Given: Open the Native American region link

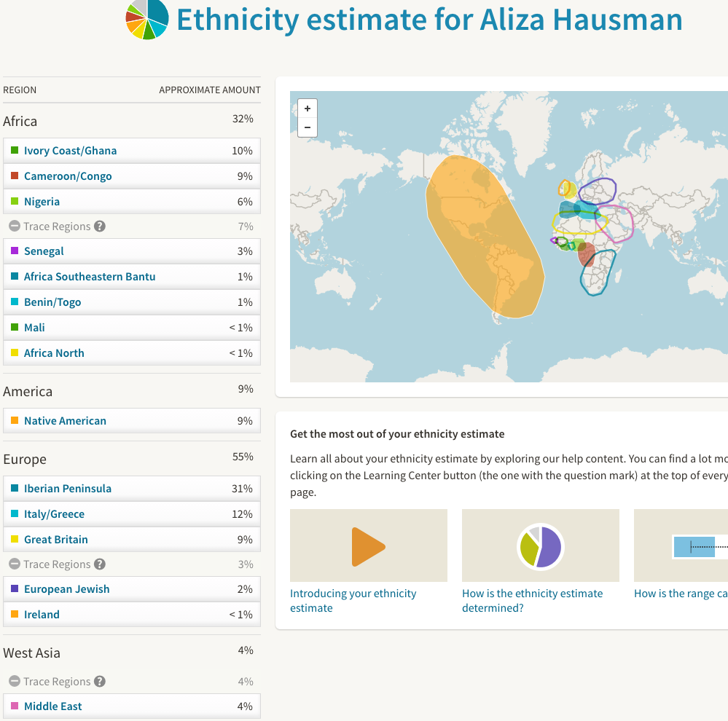Looking at the screenshot, I should pos(65,421).
